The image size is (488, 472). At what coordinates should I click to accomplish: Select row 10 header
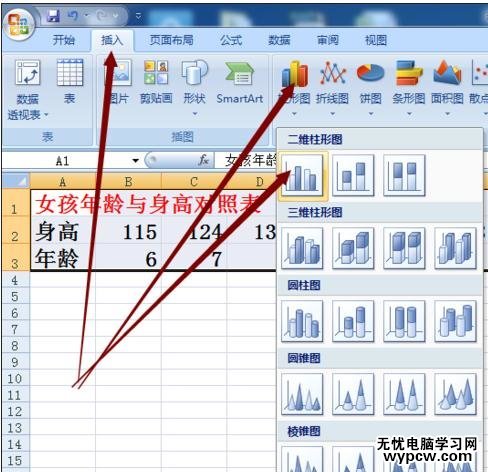pos(15,379)
